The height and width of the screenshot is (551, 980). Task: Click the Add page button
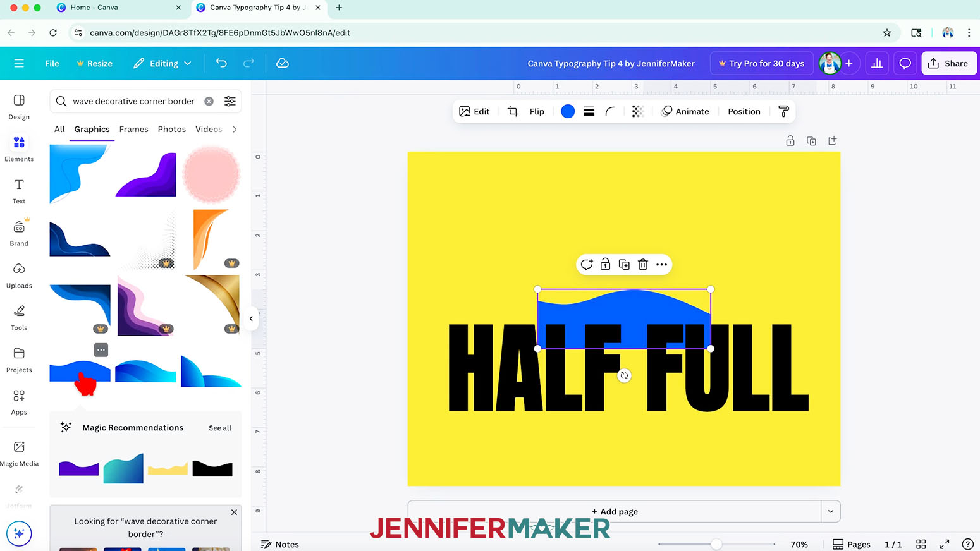click(615, 511)
